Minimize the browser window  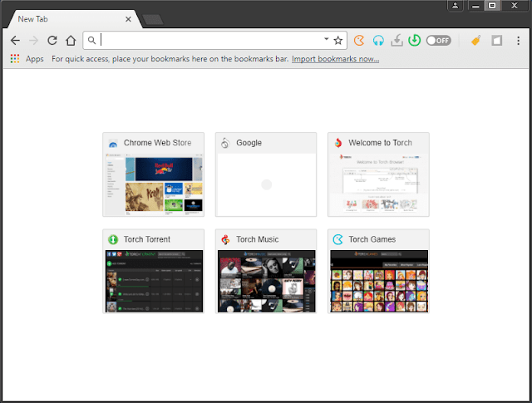pyautogui.click(x=475, y=6)
